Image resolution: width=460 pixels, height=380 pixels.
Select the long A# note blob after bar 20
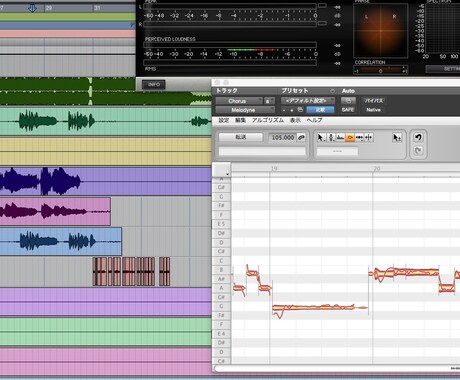[x=416, y=272]
